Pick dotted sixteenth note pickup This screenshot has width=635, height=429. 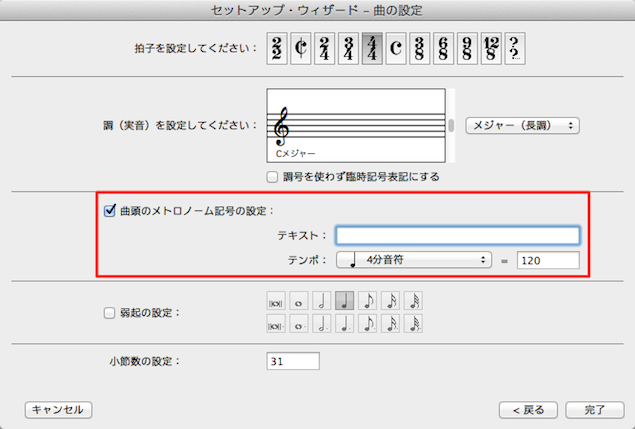coord(390,324)
